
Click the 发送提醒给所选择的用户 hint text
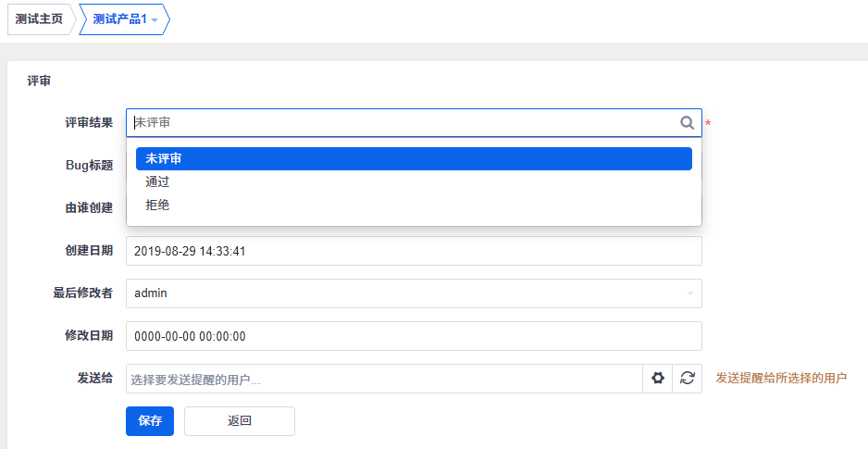[x=781, y=378]
